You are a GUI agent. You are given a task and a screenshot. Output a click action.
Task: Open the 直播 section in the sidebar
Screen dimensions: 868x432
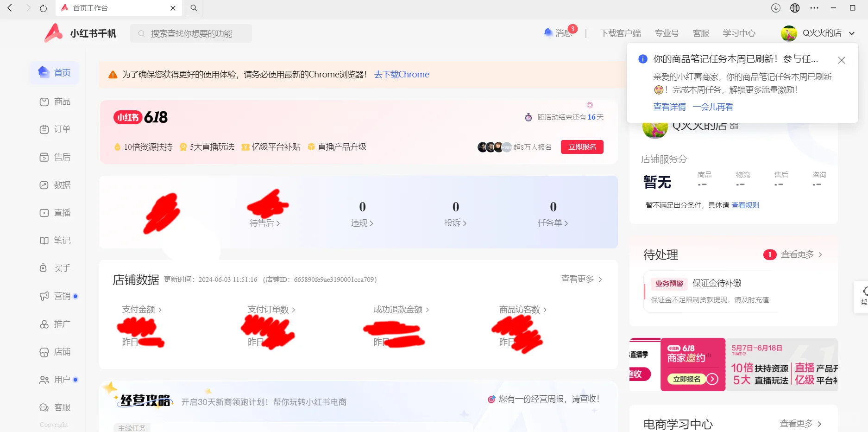[62, 212]
